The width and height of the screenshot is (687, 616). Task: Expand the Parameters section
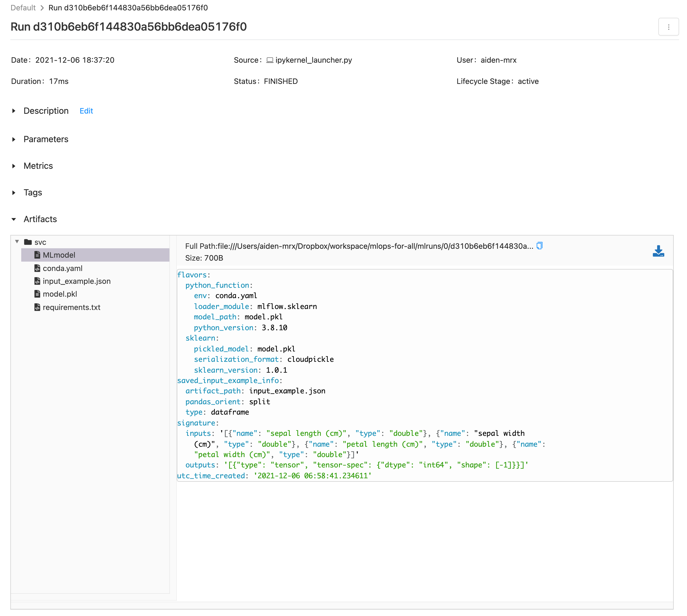16,139
